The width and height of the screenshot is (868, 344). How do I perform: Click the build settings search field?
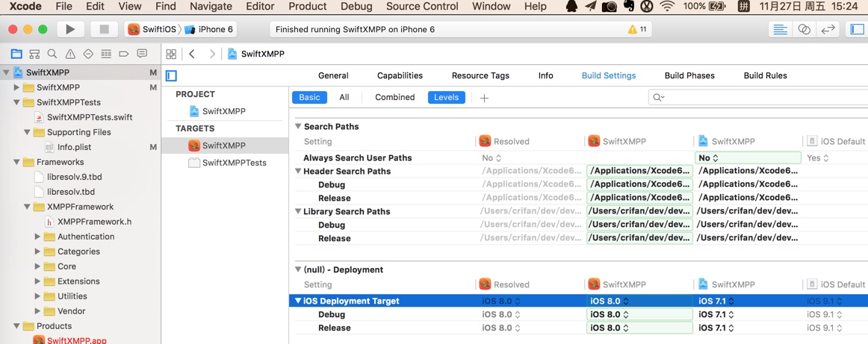754,97
